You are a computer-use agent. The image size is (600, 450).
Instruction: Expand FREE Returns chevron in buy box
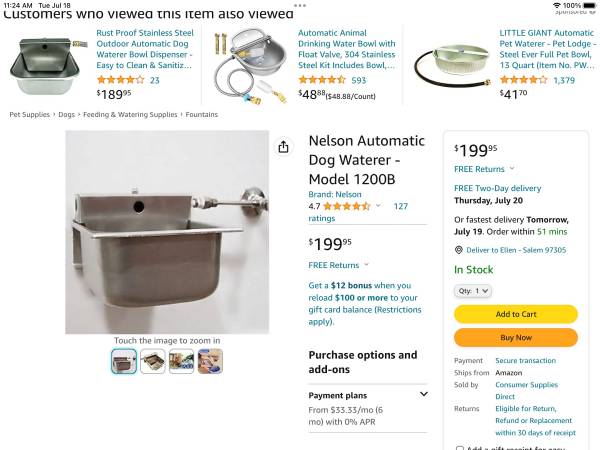pos(512,168)
